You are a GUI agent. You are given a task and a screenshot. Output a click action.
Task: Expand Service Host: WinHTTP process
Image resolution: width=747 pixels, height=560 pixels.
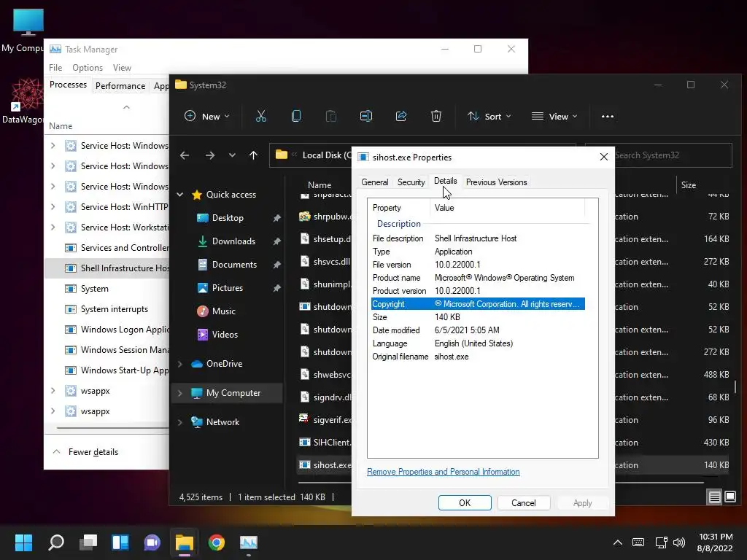[53, 206]
